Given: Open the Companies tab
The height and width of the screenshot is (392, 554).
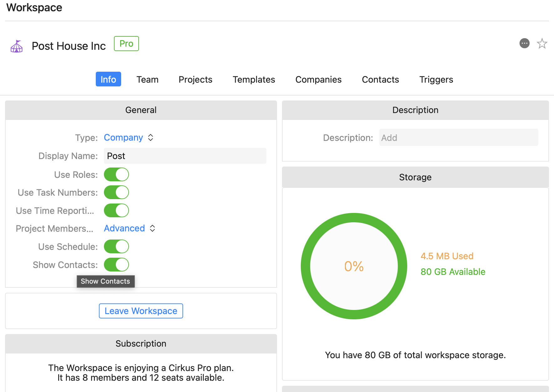Looking at the screenshot, I should [x=318, y=79].
